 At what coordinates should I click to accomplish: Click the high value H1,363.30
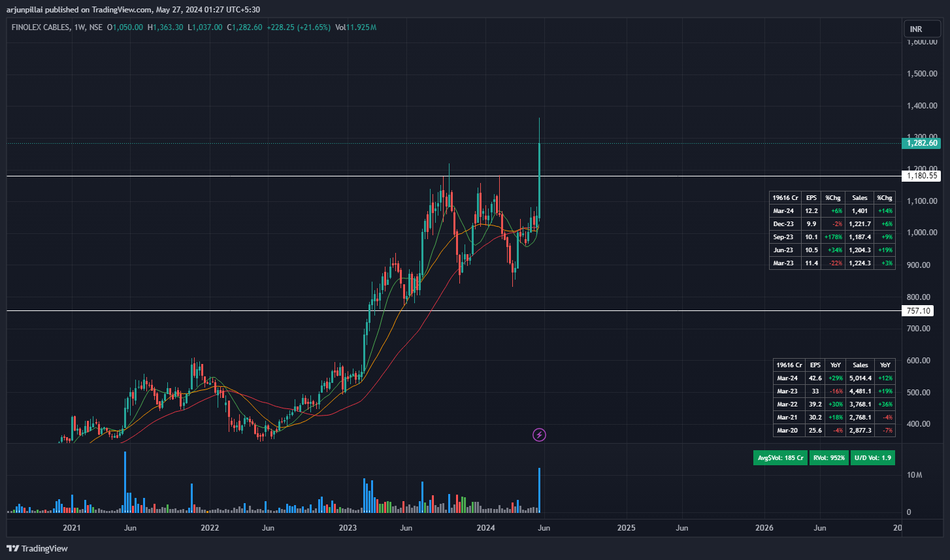click(165, 27)
